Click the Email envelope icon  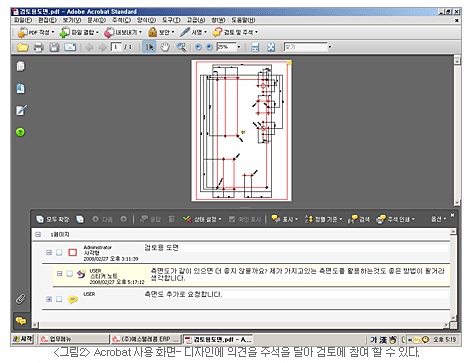[70, 47]
